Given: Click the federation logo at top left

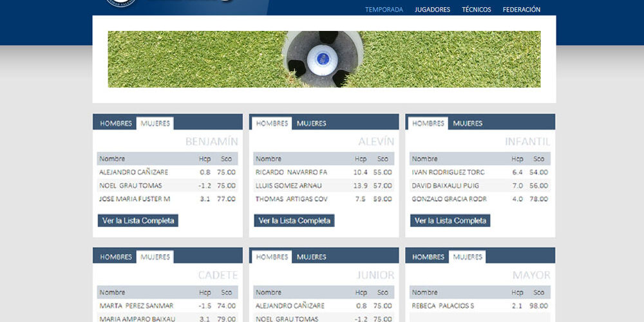Looking at the screenshot, I should point(120,3).
